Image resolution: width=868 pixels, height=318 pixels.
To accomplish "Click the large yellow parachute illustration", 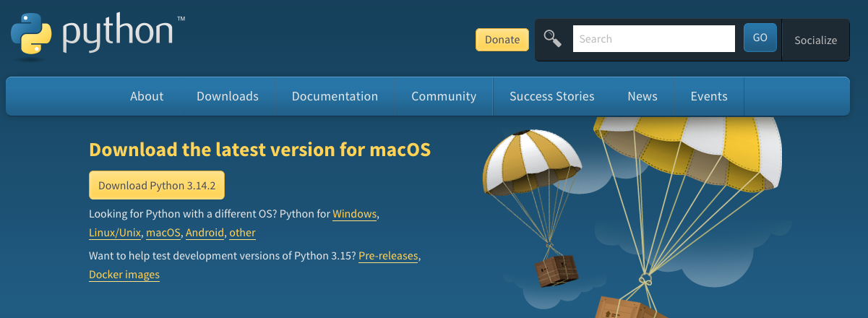I will (x=687, y=155).
